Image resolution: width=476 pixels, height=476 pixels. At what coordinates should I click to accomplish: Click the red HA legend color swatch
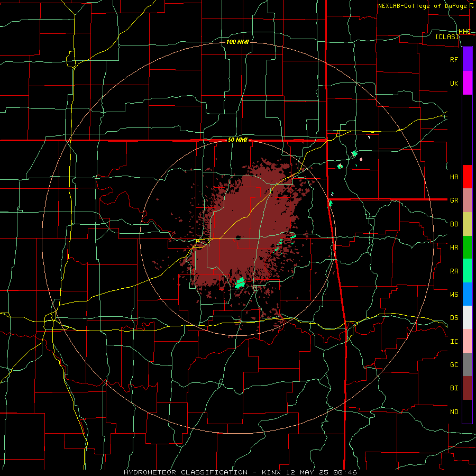pyautogui.click(x=467, y=177)
